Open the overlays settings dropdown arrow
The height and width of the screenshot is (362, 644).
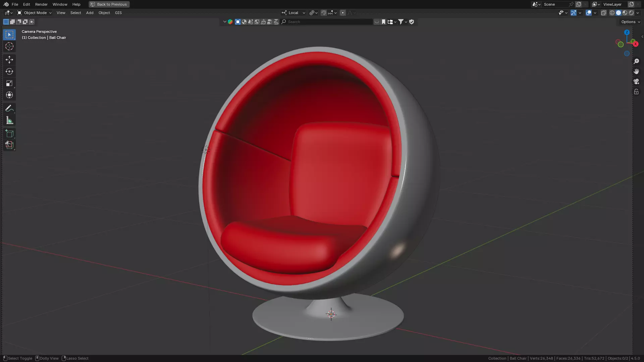[595, 13]
